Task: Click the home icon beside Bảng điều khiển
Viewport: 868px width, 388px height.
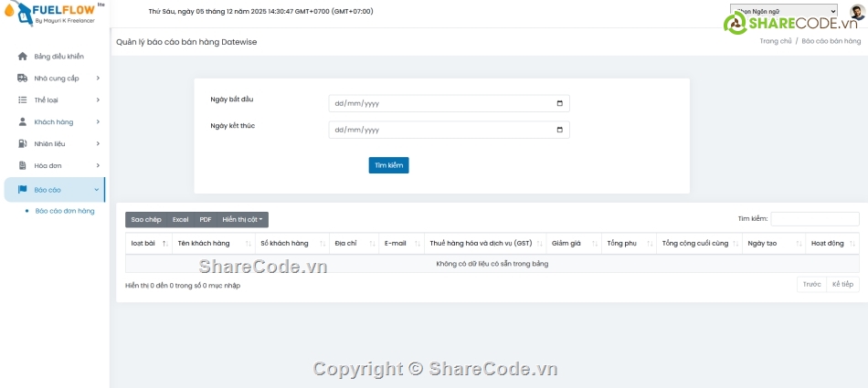Action: click(23, 57)
